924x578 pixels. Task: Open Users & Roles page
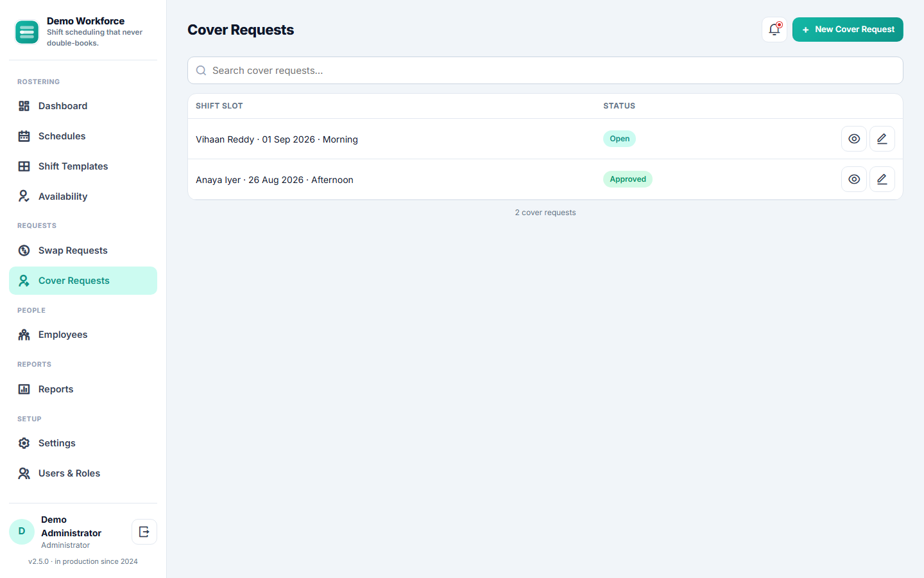click(83, 473)
